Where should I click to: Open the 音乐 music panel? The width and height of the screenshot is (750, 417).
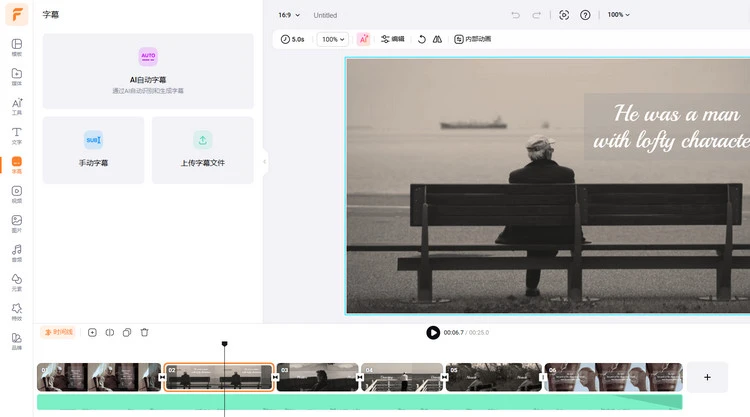click(x=17, y=253)
